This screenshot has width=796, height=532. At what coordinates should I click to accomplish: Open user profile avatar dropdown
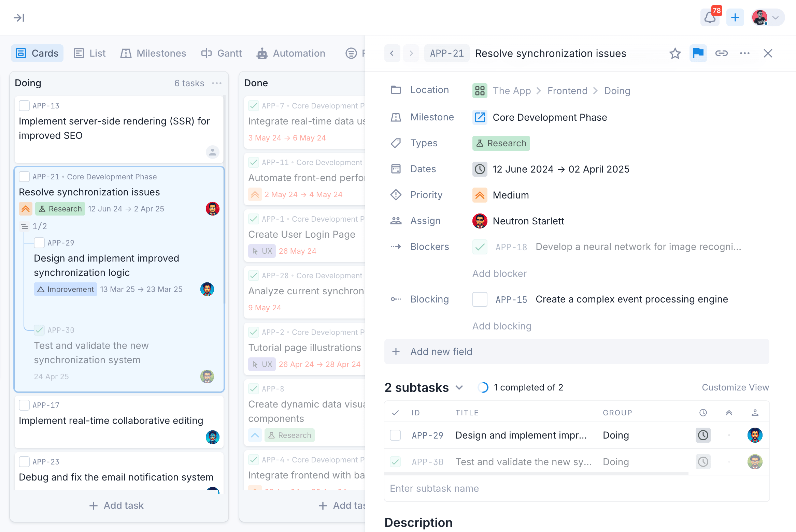(x=767, y=18)
